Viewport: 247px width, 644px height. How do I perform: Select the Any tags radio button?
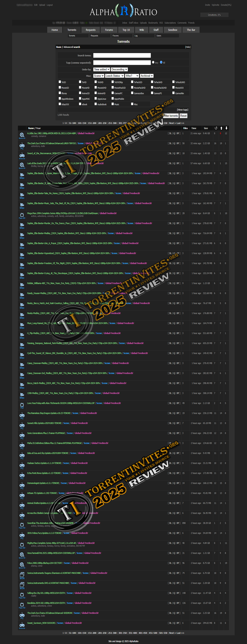pos(153,62)
